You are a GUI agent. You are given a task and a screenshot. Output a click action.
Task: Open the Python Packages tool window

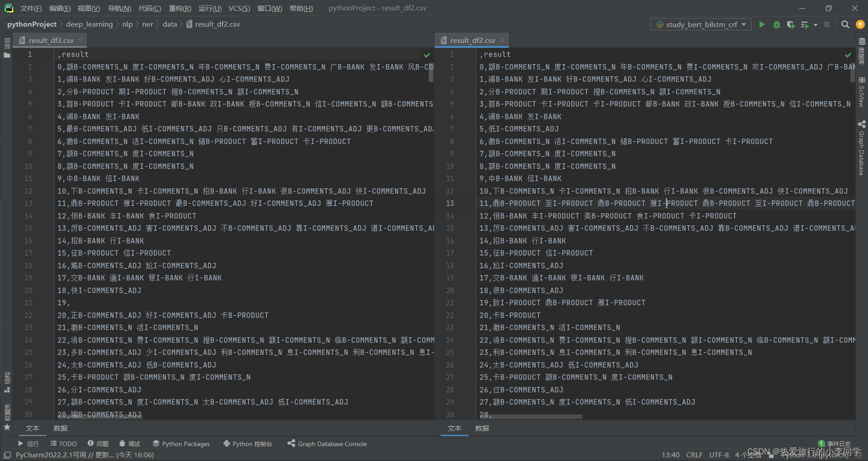tap(181, 444)
